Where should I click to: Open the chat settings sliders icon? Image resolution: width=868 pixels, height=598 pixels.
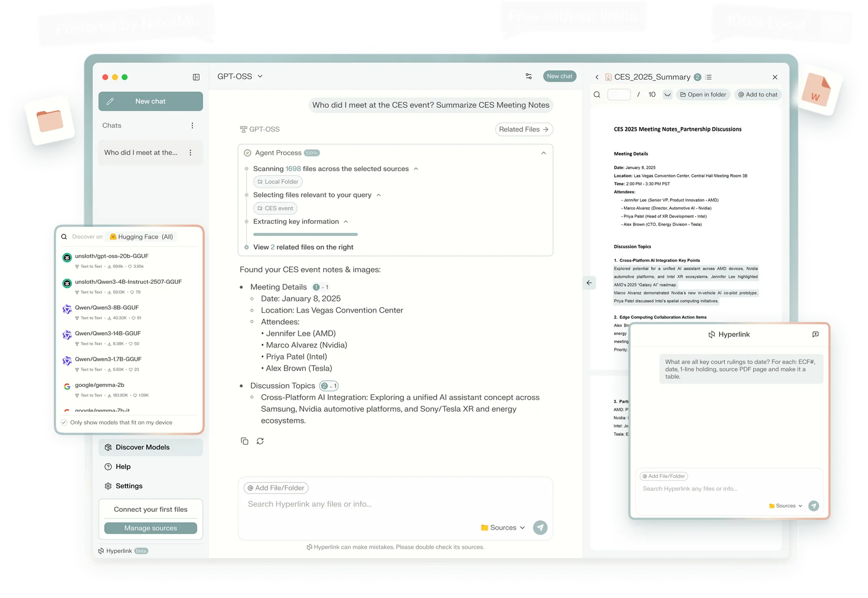coord(529,76)
